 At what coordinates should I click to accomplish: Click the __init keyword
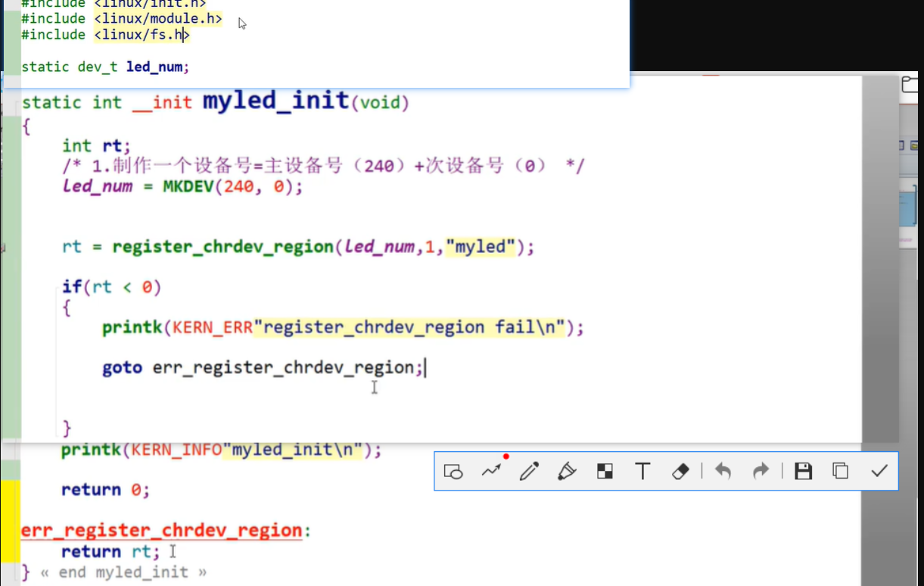[162, 102]
